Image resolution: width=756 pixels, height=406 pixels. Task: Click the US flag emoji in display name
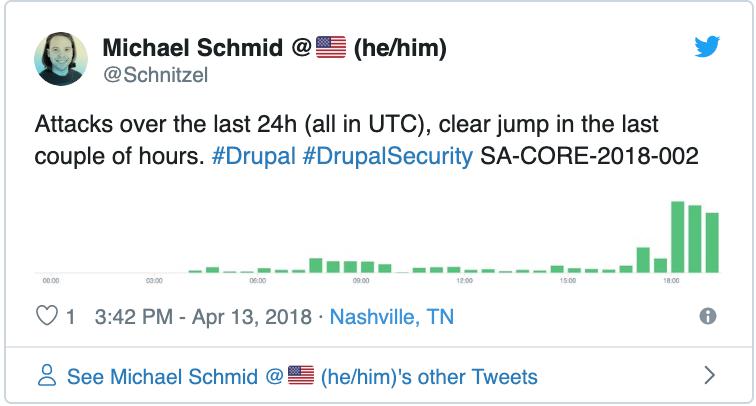[331, 47]
